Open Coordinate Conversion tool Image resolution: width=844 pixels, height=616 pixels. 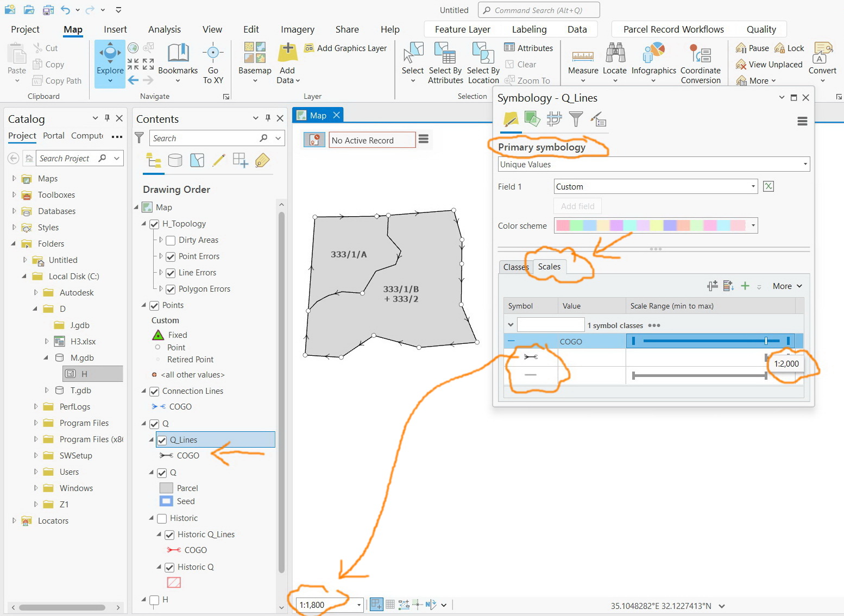tap(701, 62)
